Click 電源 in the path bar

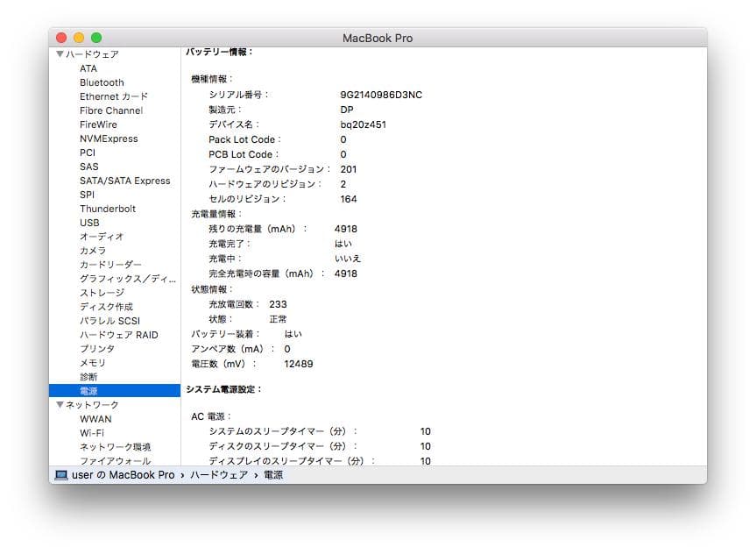pos(273,475)
